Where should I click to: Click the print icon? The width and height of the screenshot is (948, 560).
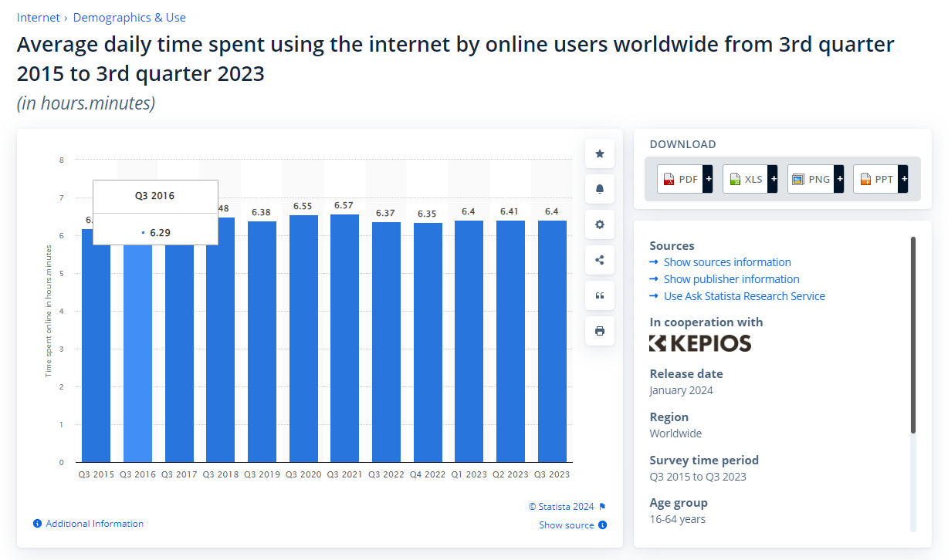(x=600, y=331)
